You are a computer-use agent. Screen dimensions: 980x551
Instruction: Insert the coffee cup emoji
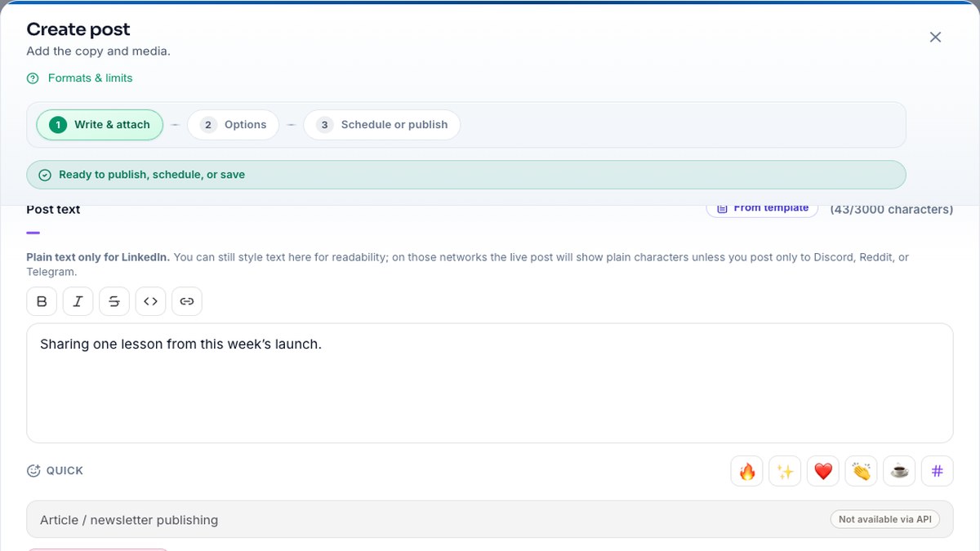coord(899,471)
